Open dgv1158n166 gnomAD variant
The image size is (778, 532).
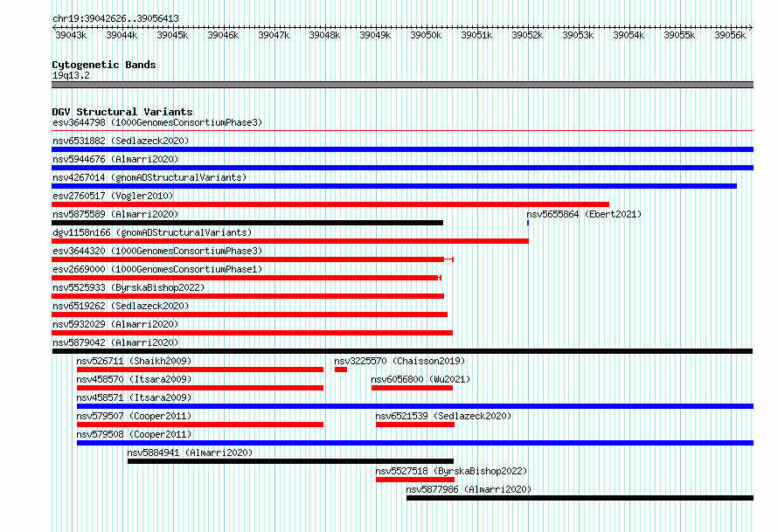(152, 232)
